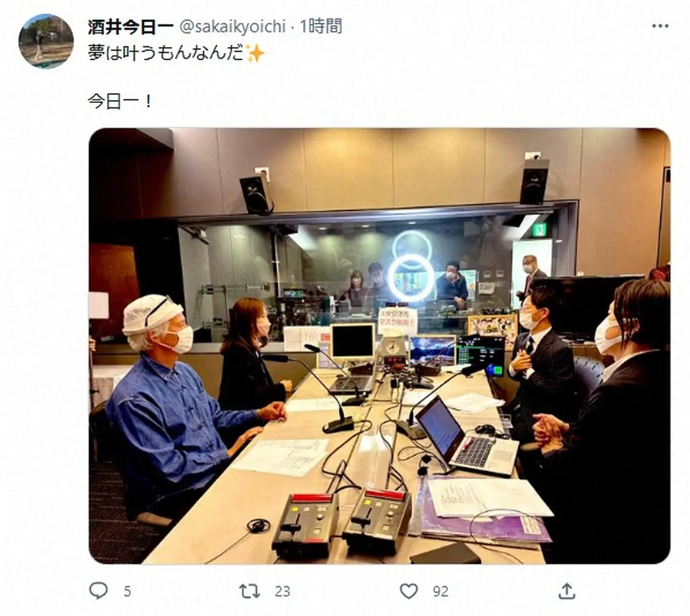The width and height of the screenshot is (690, 616).
Task: View the like count 92
Action: coord(440,591)
